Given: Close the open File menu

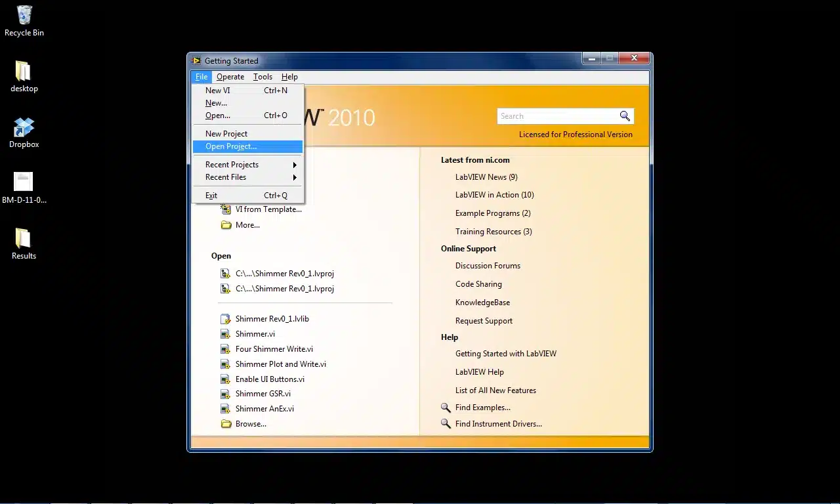Looking at the screenshot, I should (x=201, y=77).
